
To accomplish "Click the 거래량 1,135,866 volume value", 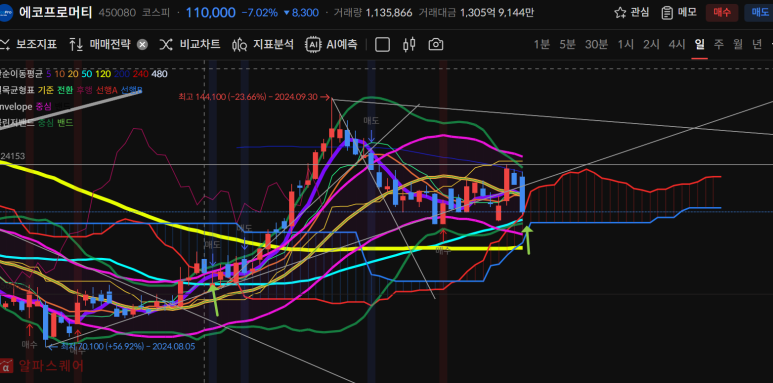I will (373, 13).
